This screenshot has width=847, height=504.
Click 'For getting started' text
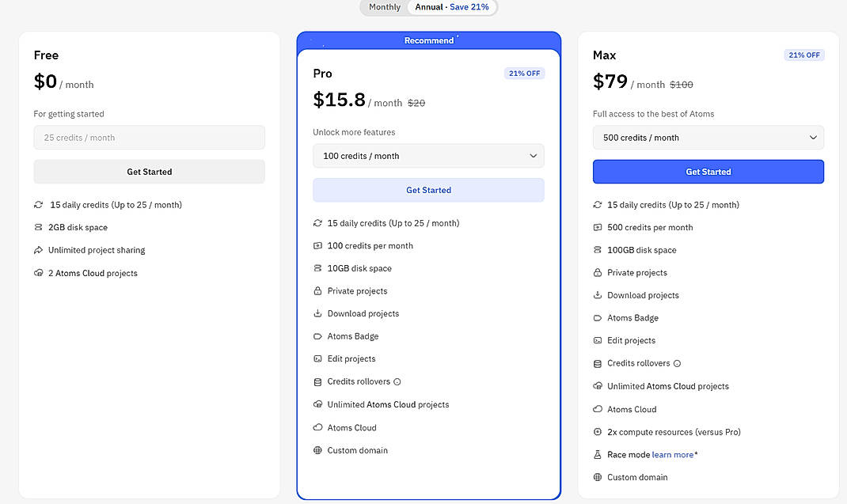[69, 114]
